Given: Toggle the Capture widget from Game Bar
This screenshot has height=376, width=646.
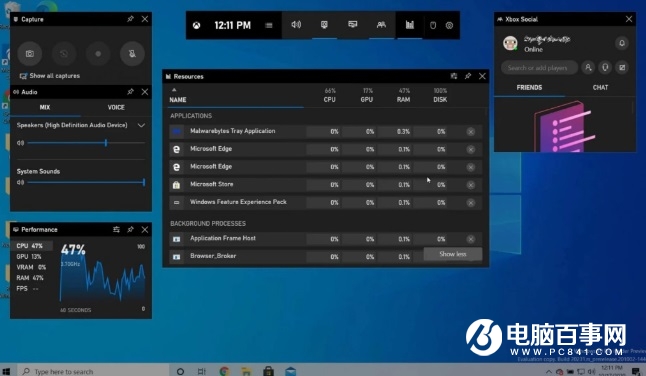Looking at the screenshot, I should click(325, 25).
